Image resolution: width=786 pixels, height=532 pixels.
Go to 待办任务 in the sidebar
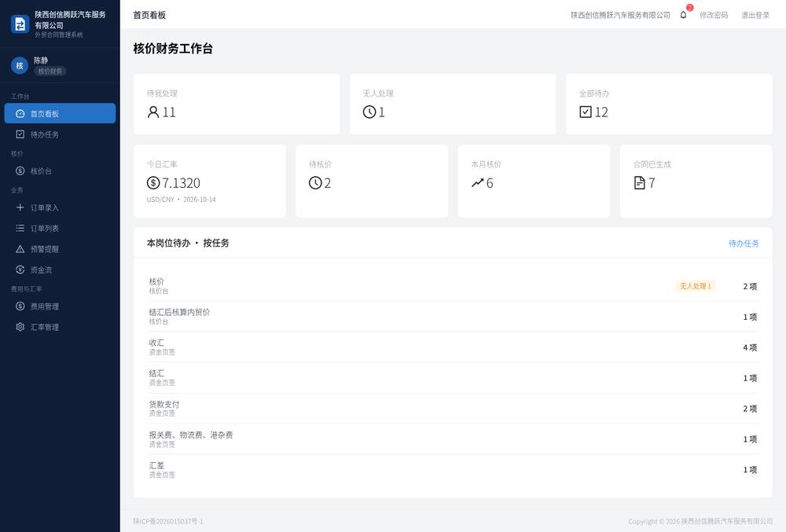pyautogui.click(x=61, y=134)
